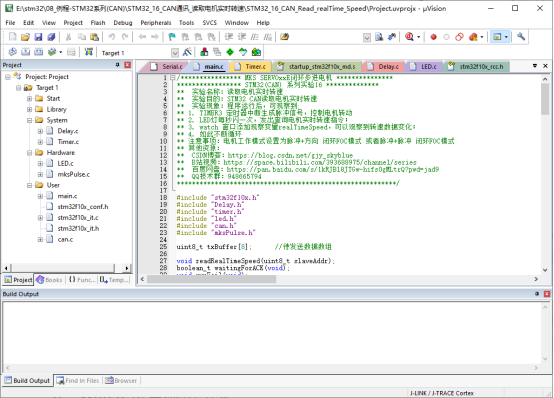Open the Target 1 selection dropdown
This screenshot has height=398, width=554.
[x=175, y=53]
